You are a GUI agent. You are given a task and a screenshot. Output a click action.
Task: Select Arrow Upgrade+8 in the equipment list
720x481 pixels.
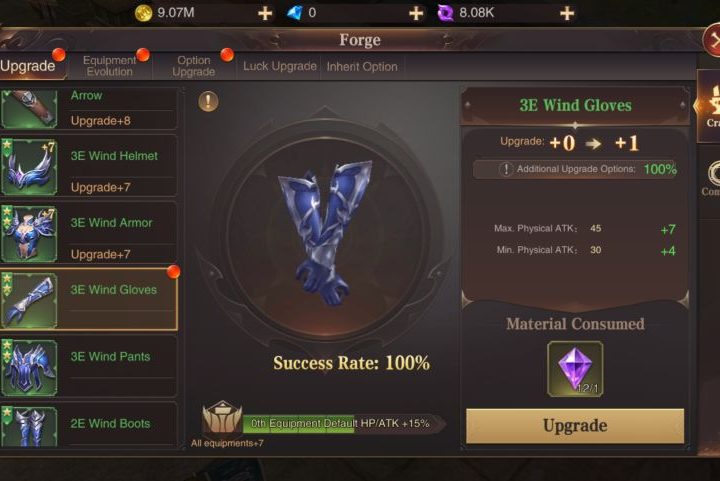click(x=89, y=108)
